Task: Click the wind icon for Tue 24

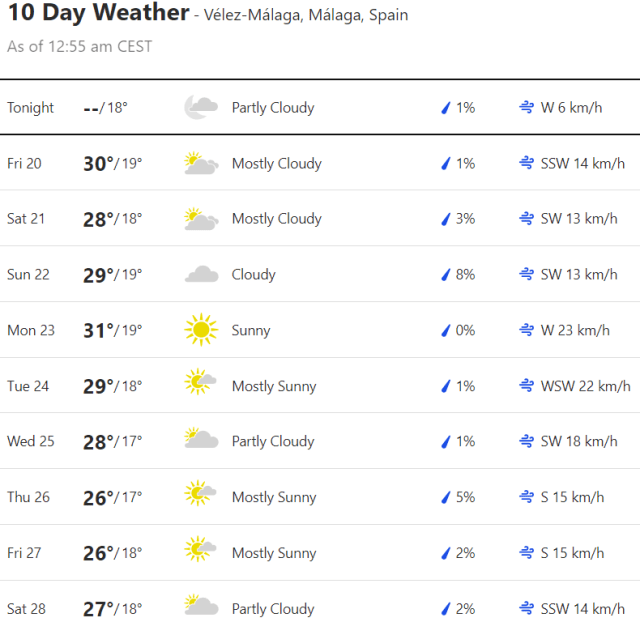Action: (526, 386)
